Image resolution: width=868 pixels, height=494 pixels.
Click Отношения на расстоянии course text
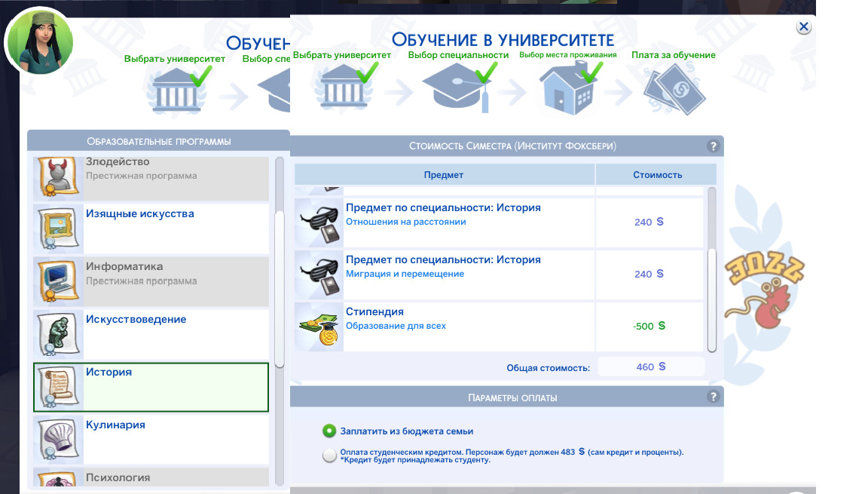coord(406,222)
